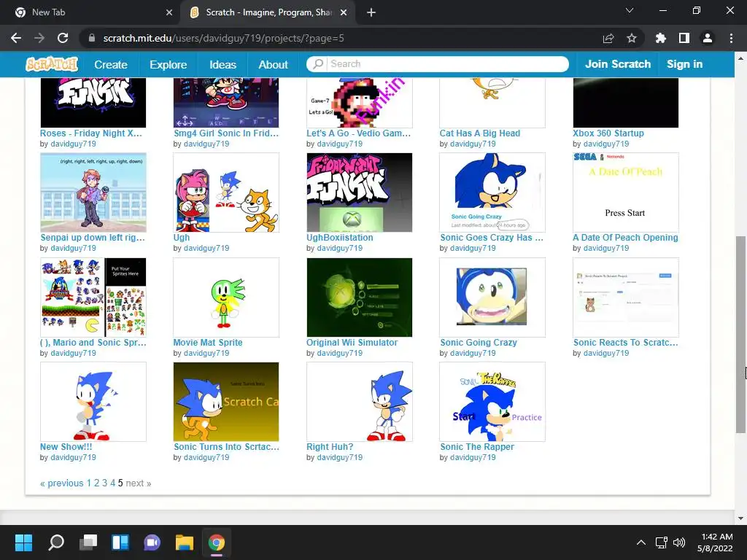The width and height of the screenshot is (747, 560).
Task: Open the Right Huh? project title
Action: point(330,447)
